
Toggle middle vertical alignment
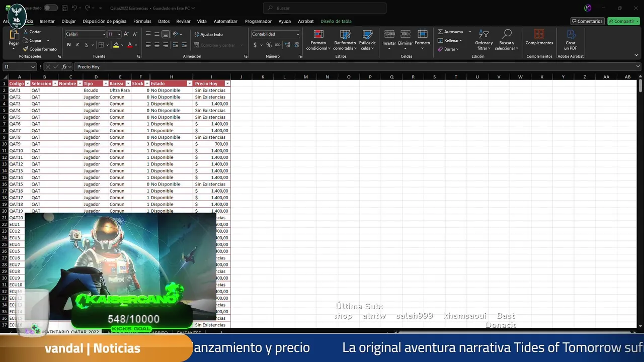click(156, 34)
